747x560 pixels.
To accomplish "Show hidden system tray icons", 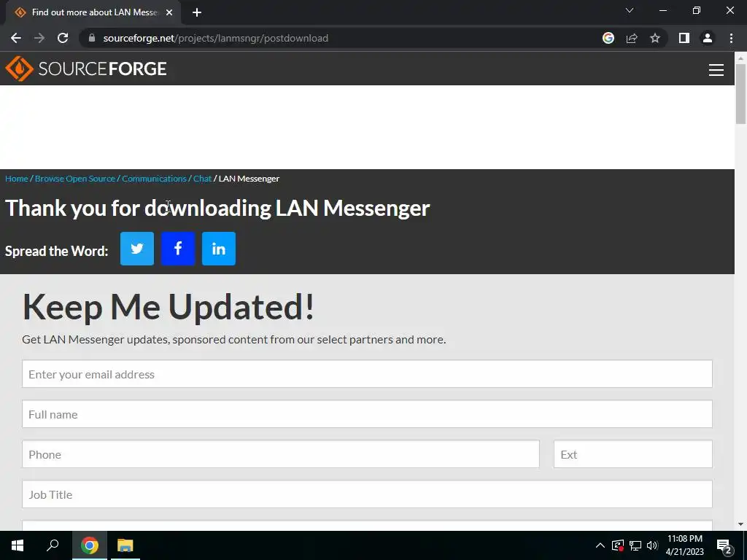I will click(600, 545).
